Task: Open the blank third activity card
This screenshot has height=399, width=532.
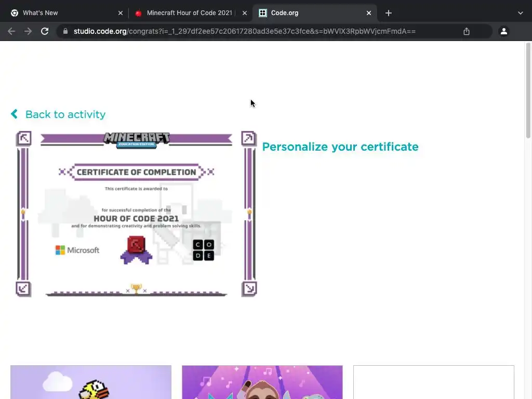Action: click(x=434, y=382)
